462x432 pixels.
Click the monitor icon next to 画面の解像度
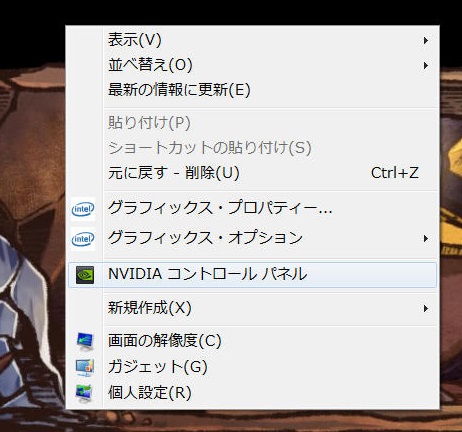(x=85, y=341)
